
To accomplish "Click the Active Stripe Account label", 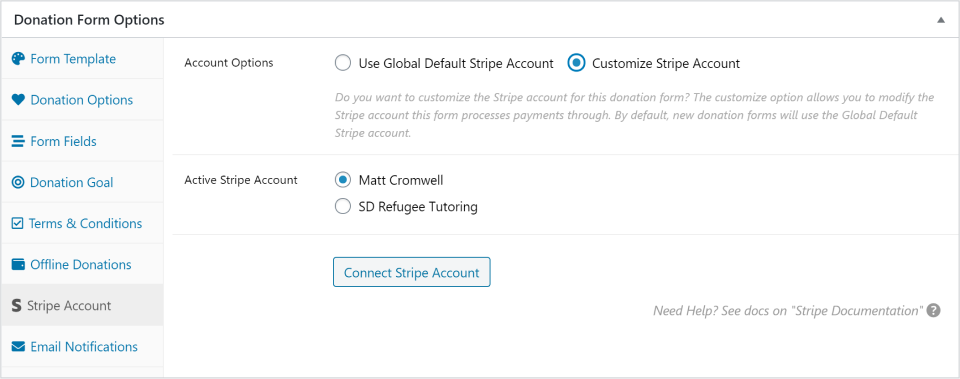I will pyautogui.click(x=241, y=180).
